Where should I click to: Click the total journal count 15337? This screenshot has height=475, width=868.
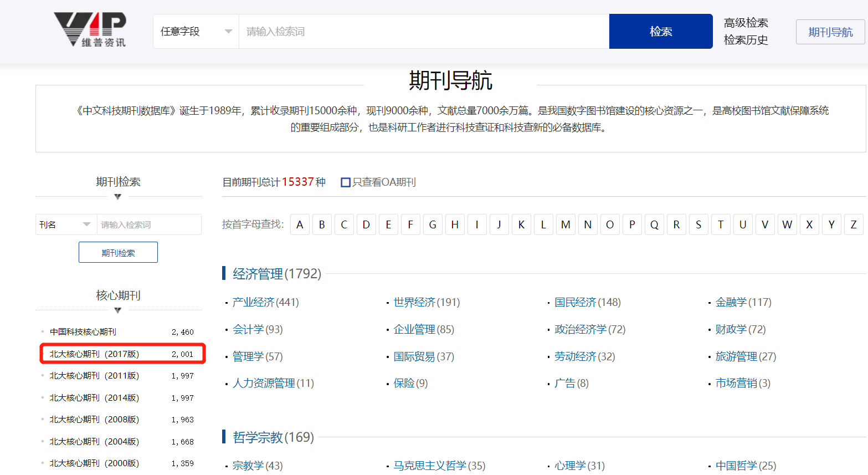click(298, 182)
